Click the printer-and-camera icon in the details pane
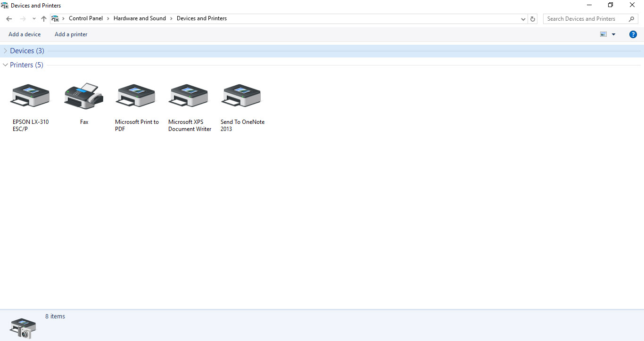Viewport: 644px width, 341px height. click(22, 328)
